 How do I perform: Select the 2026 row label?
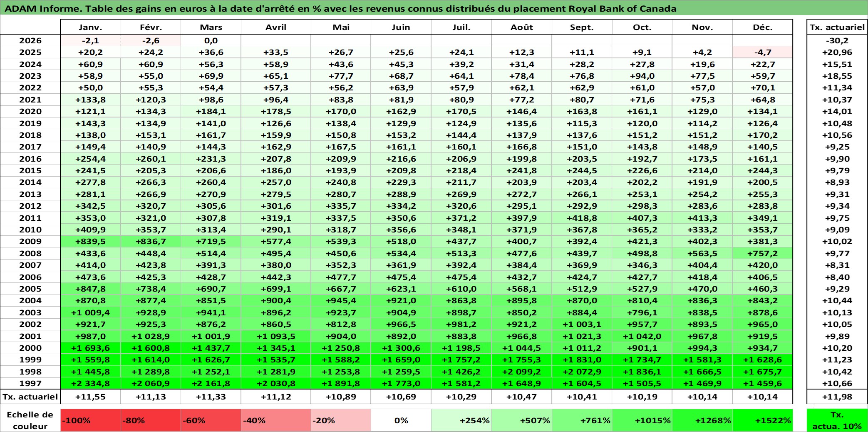pos(30,40)
